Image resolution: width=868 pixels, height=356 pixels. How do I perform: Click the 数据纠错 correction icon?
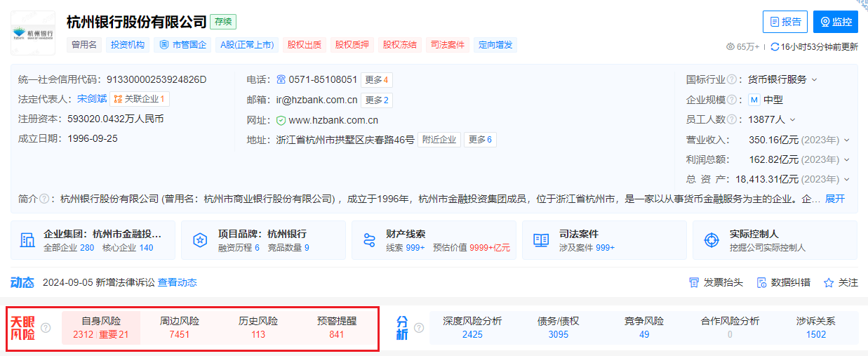[761, 282]
